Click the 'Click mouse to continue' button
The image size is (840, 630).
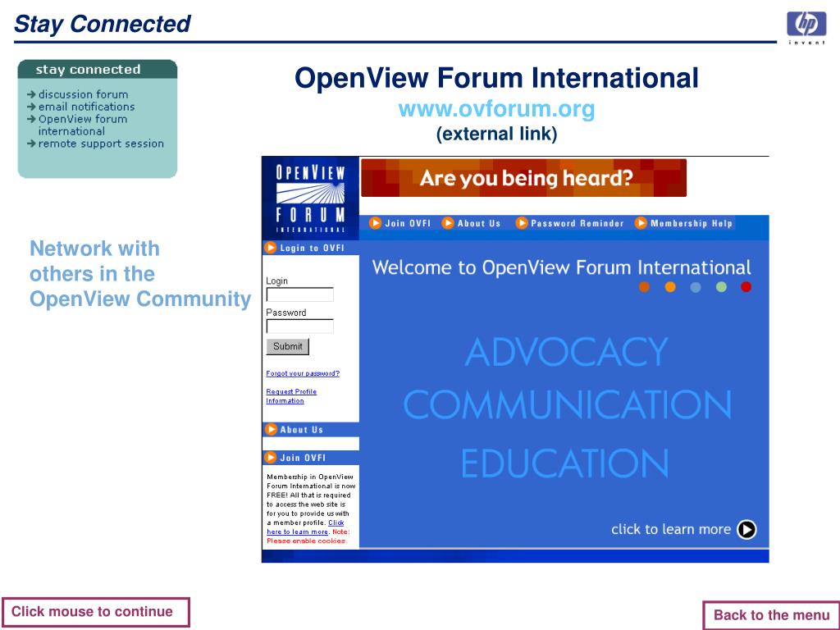tap(96, 612)
